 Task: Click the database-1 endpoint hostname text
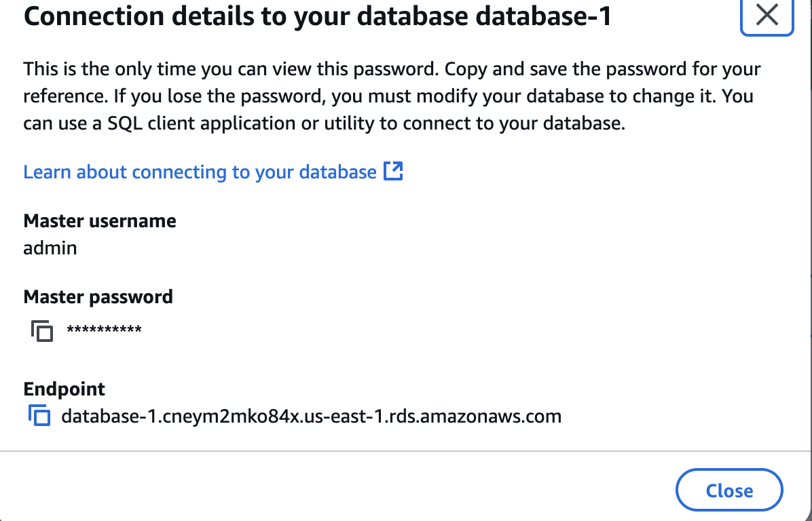coord(311,416)
